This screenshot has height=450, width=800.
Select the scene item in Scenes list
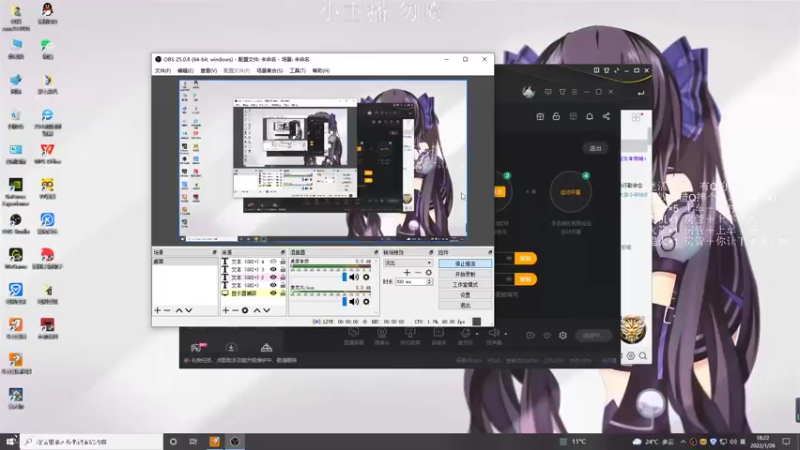click(x=185, y=261)
